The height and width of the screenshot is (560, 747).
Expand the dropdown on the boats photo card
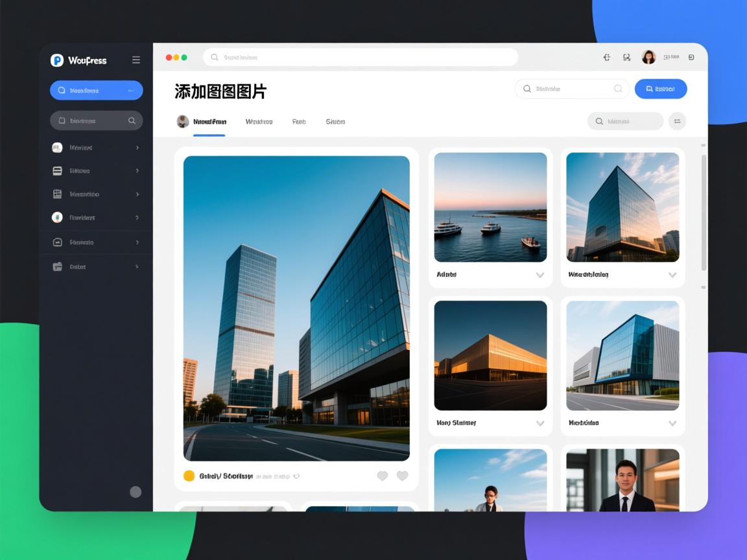click(540, 275)
